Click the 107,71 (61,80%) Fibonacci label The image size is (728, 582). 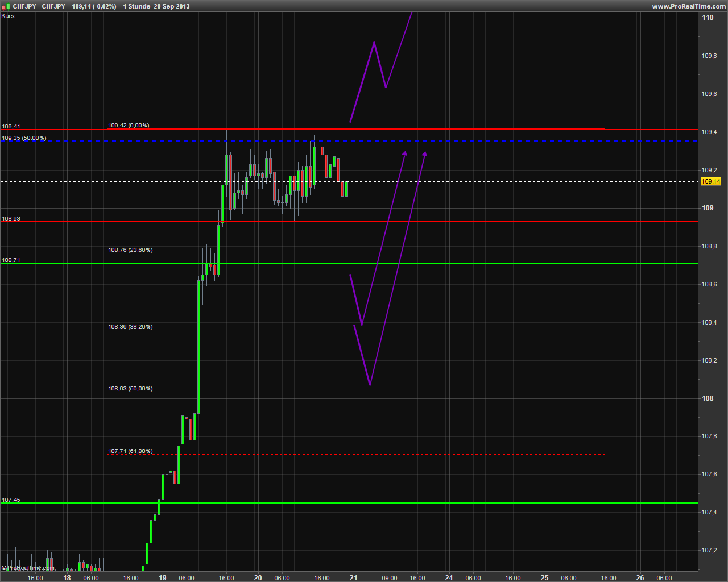(x=130, y=451)
